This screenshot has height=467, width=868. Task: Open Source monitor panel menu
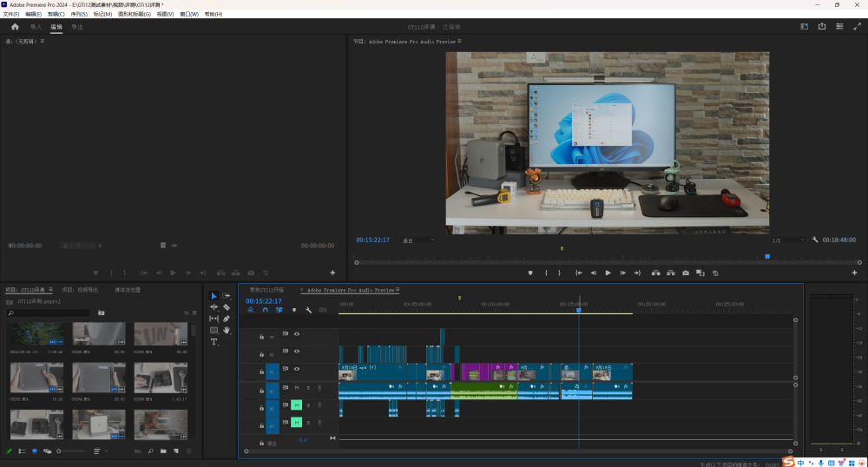point(42,41)
